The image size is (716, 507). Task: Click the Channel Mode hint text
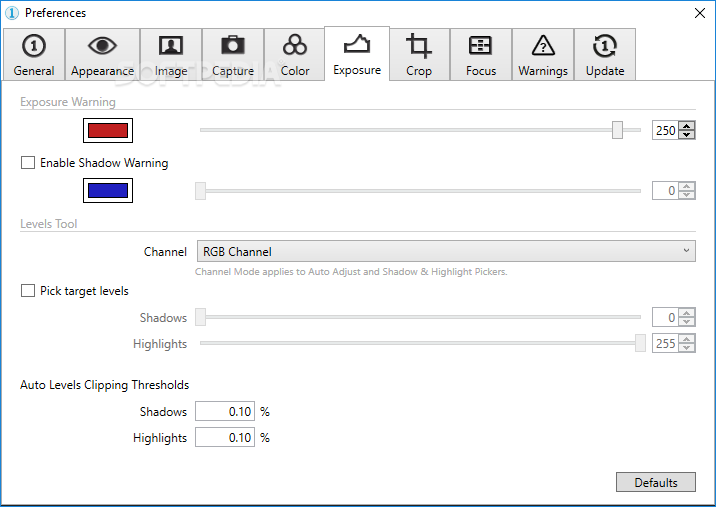coord(351,272)
